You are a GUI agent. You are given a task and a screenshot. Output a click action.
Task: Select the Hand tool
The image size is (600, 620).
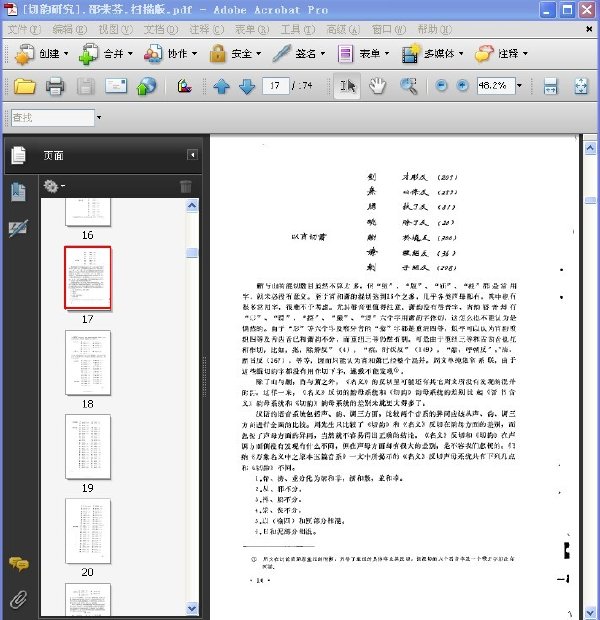(377, 86)
